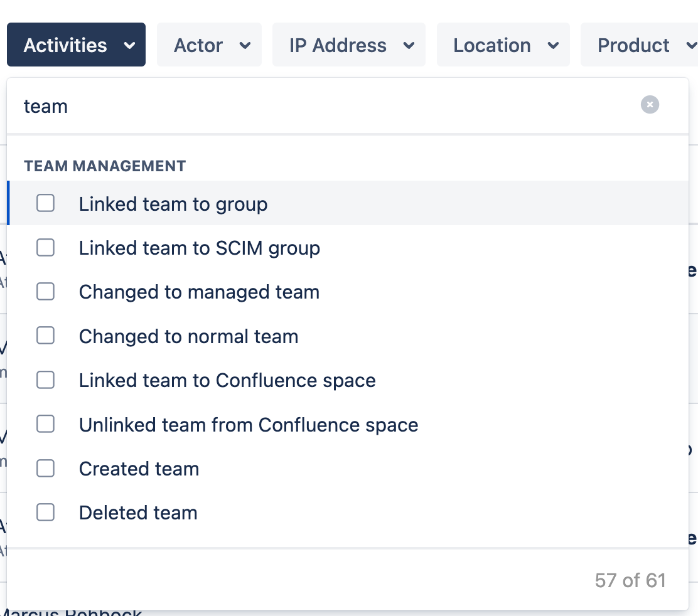The width and height of the screenshot is (698, 616).
Task: Check Unlinked team from Confluence space
Action: pyautogui.click(x=45, y=423)
